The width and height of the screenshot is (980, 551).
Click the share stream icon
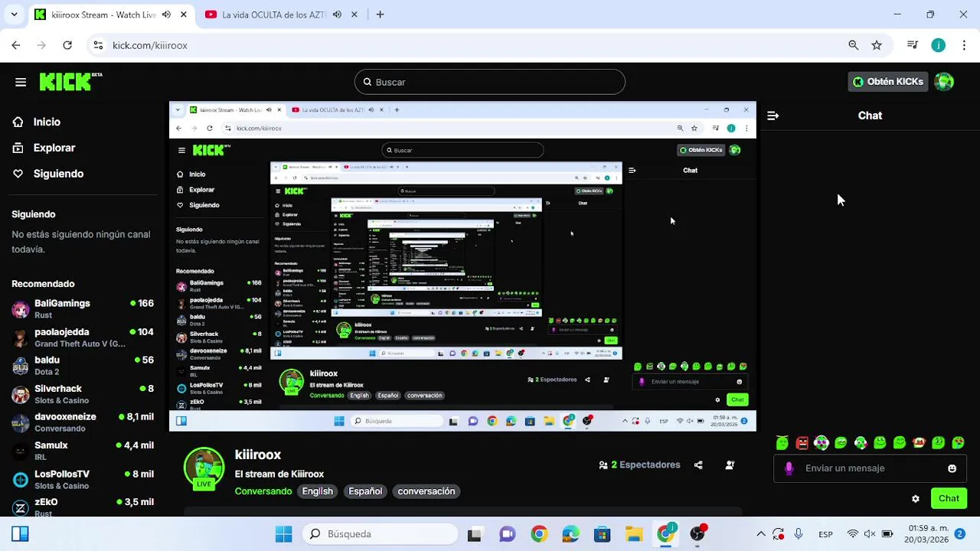click(x=698, y=465)
